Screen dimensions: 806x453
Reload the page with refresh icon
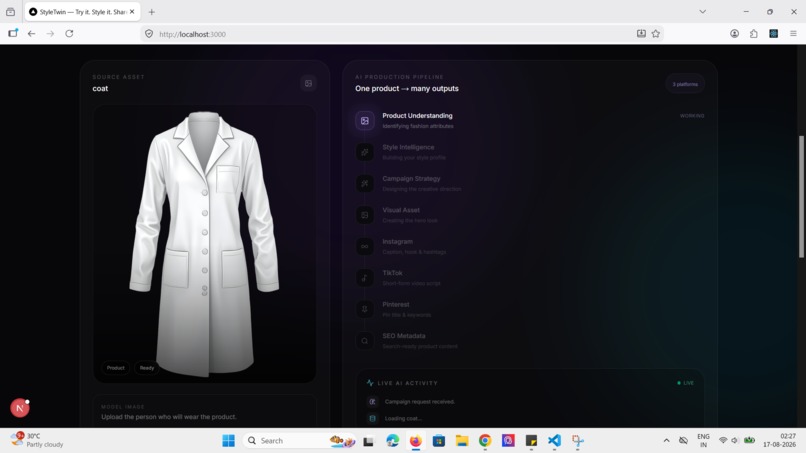click(69, 33)
